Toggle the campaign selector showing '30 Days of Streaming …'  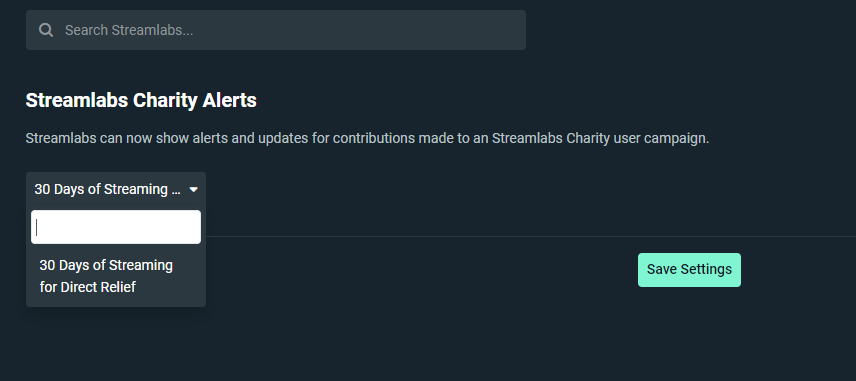pos(116,189)
